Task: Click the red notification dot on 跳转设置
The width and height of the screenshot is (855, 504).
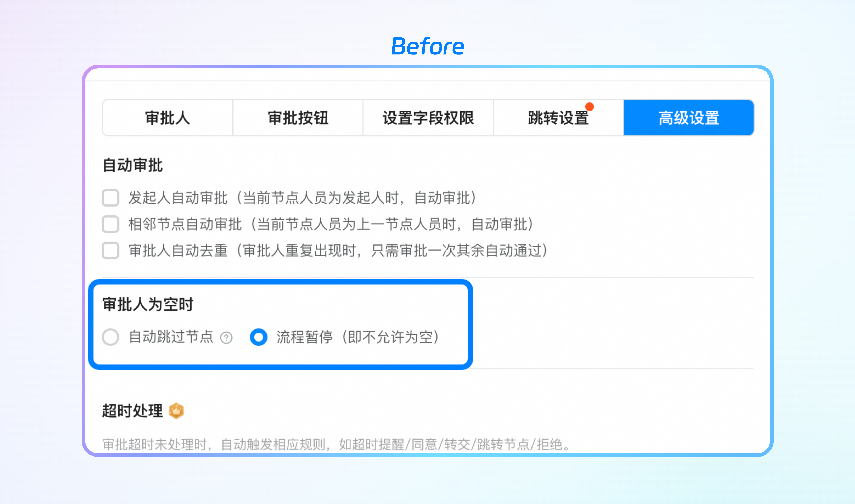Action: tap(589, 107)
